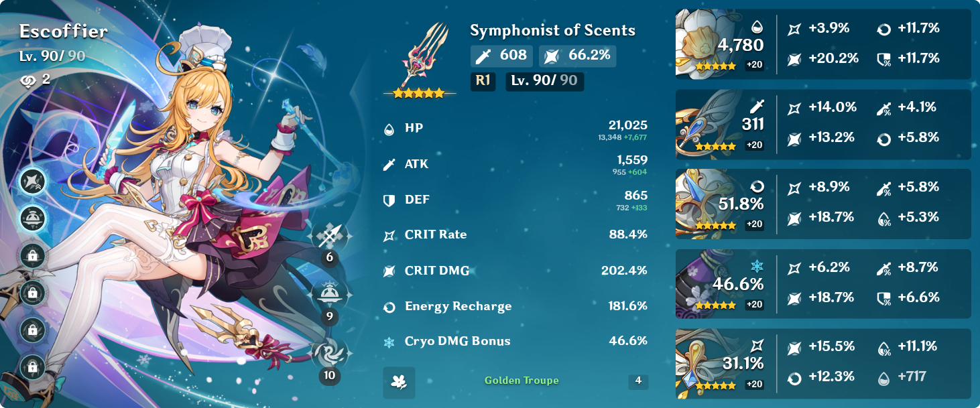Click the Golden Troupe set name
980x408 pixels.
pos(522,381)
